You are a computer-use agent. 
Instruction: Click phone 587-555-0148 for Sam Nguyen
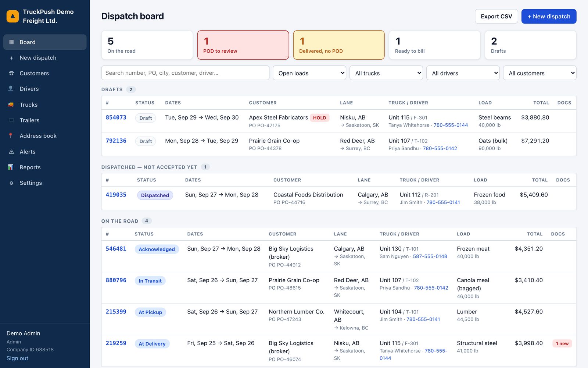click(x=430, y=256)
